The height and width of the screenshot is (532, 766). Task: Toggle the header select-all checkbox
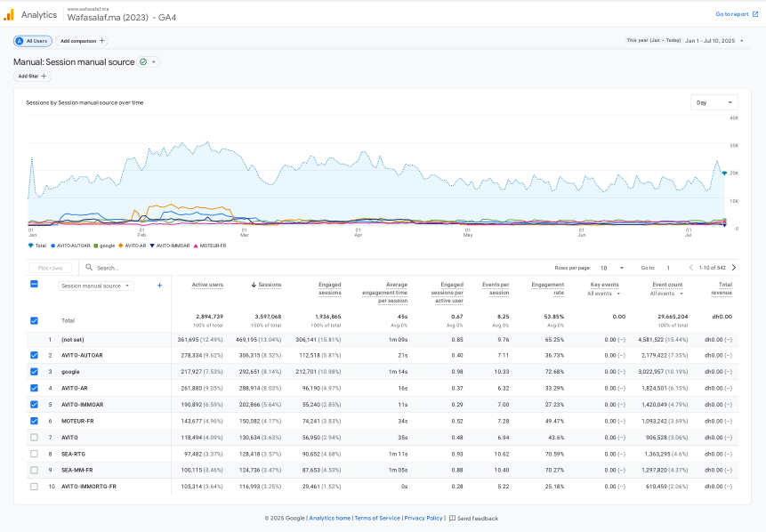click(34, 284)
